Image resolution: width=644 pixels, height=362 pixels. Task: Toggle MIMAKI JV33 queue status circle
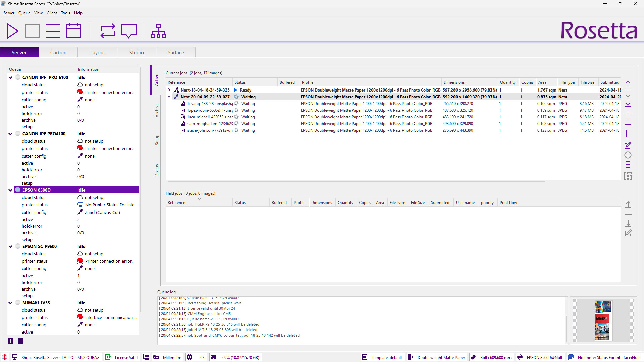(x=18, y=302)
